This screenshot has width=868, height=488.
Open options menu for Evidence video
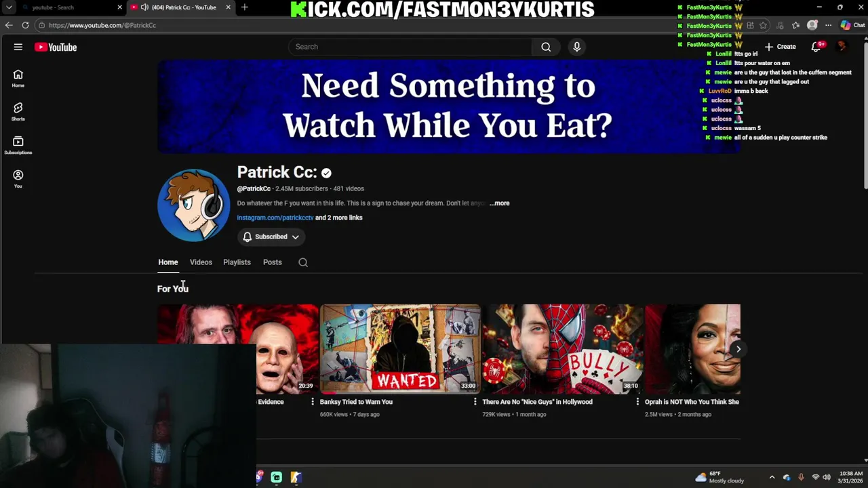(x=312, y=402)
